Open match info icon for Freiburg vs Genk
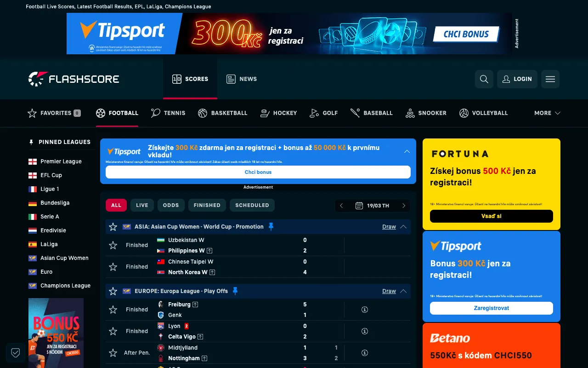 click(x=365, y=310)
